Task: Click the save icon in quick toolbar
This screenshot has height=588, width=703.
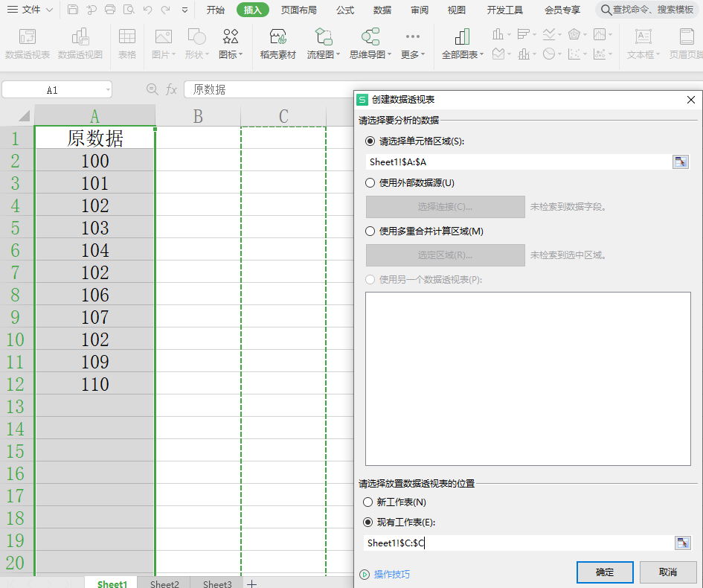Action: click(x=72, y=10)
